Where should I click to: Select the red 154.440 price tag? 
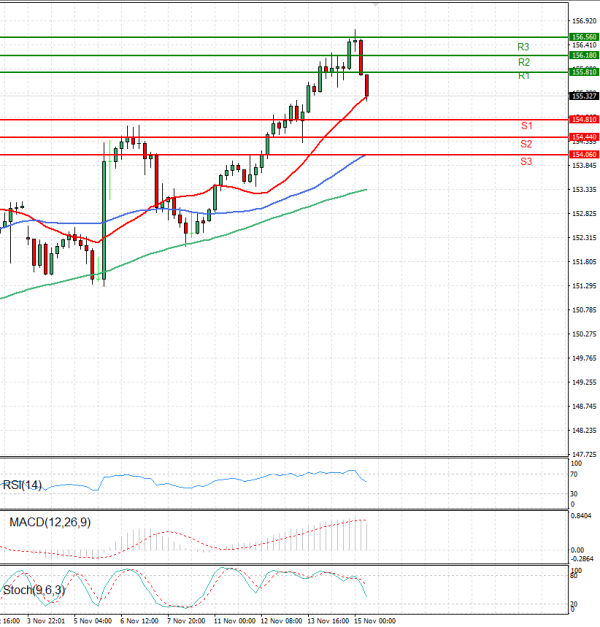(x=583, y=137)
